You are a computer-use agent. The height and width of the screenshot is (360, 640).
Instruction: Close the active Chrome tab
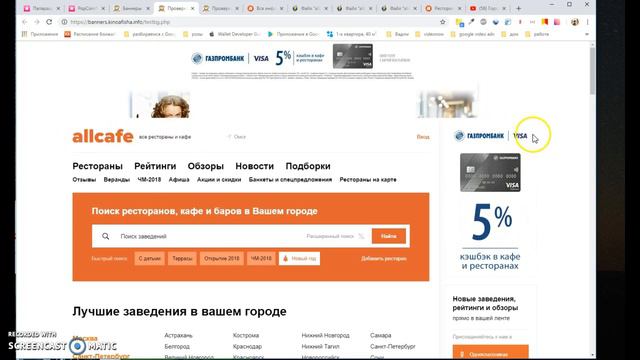click(x=193, y=8)
